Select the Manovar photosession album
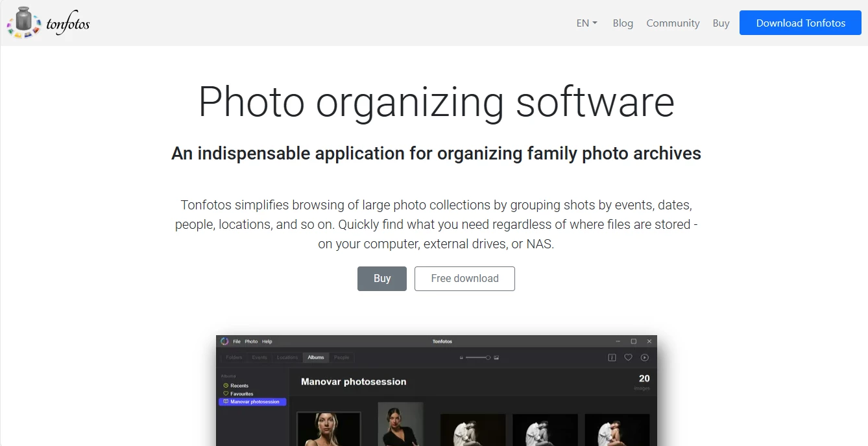Viewport: 868px width, 446px height. [252, 402]
